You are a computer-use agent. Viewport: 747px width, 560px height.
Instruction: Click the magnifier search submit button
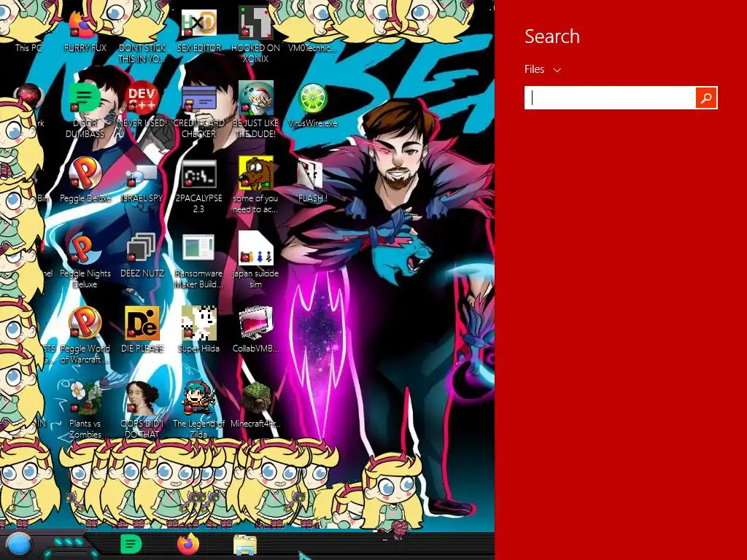tap(706, 98)
